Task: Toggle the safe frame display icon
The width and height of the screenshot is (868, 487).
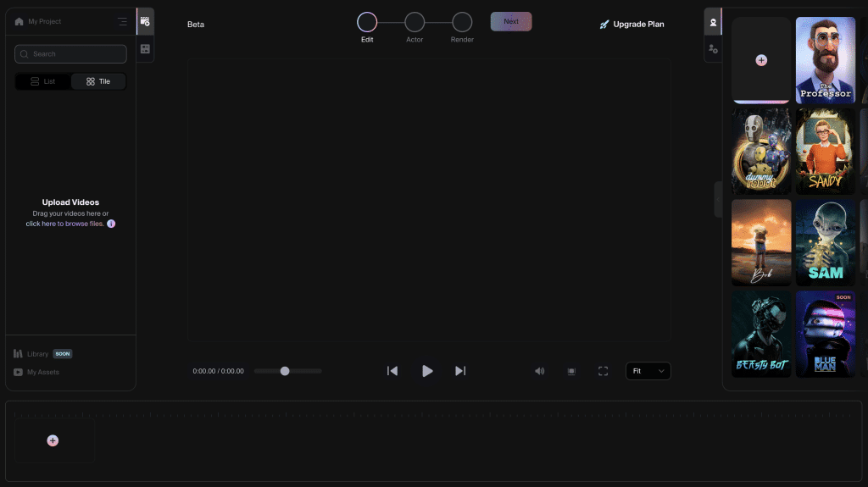Action: pos(571,371)
